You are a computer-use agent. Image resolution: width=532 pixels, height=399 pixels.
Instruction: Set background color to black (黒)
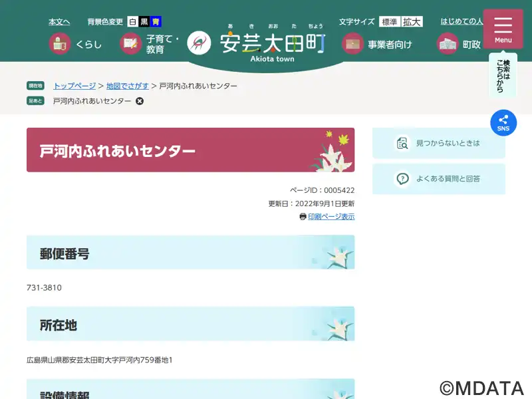(144, 22)
